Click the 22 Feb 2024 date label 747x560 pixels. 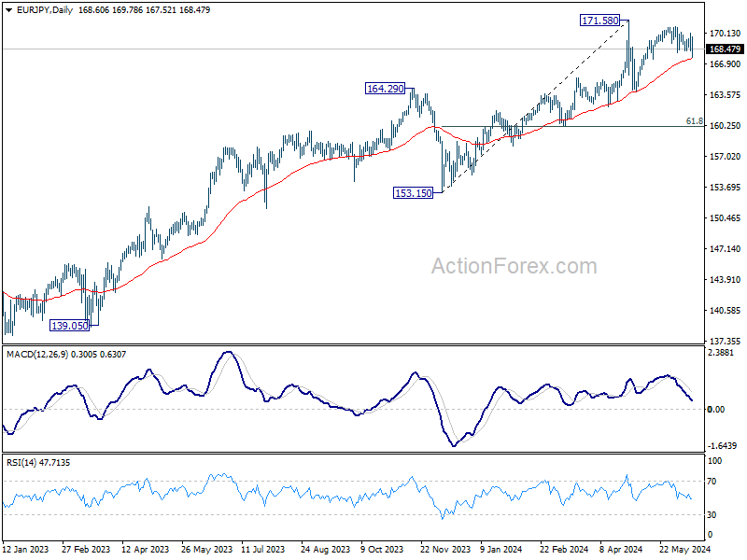[x=565, y=550]
